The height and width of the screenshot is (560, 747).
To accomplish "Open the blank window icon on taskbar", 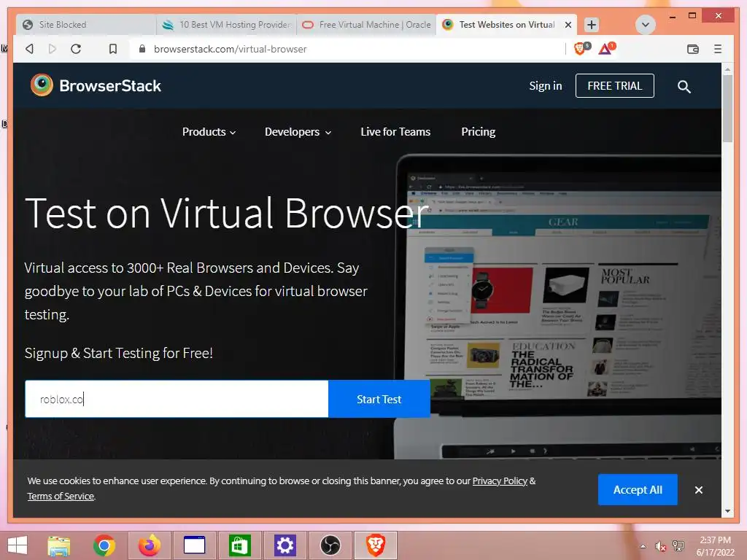I will [194, 545].
